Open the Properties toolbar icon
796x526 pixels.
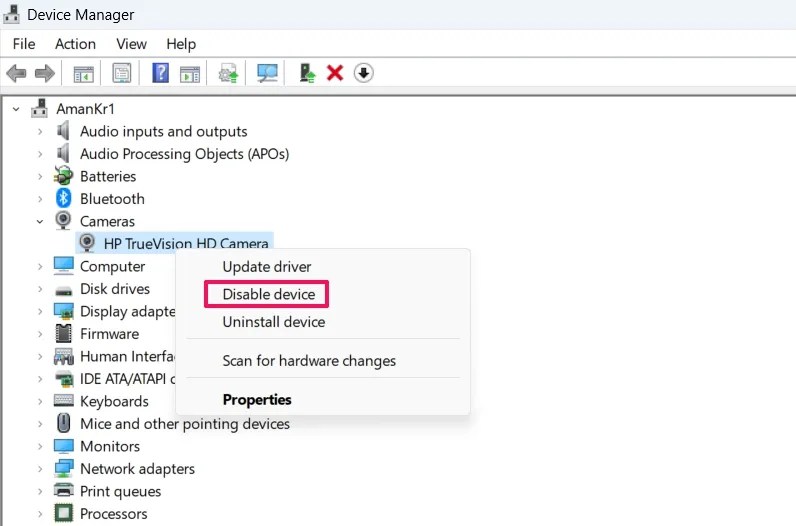122,73
